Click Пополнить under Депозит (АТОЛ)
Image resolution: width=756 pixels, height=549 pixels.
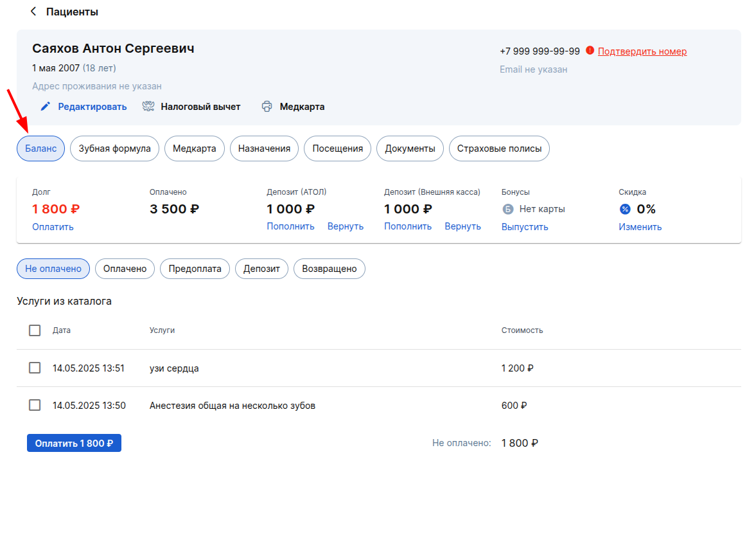[291, 226]
